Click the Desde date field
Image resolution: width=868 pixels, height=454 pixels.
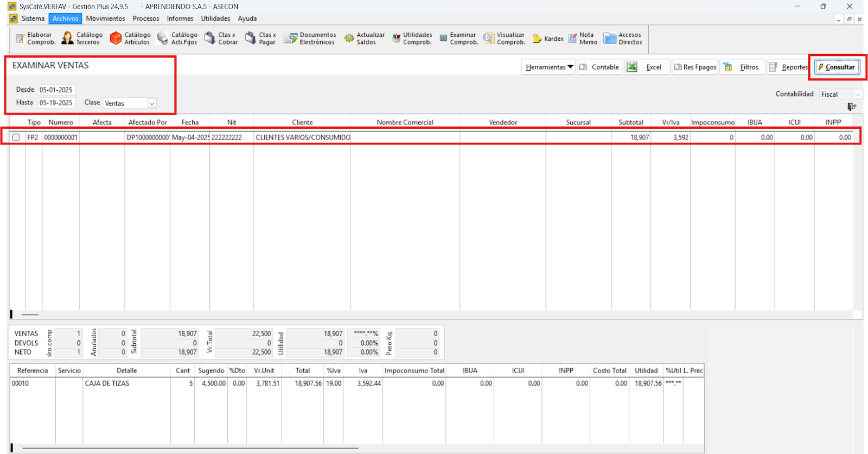click(56, 90)
